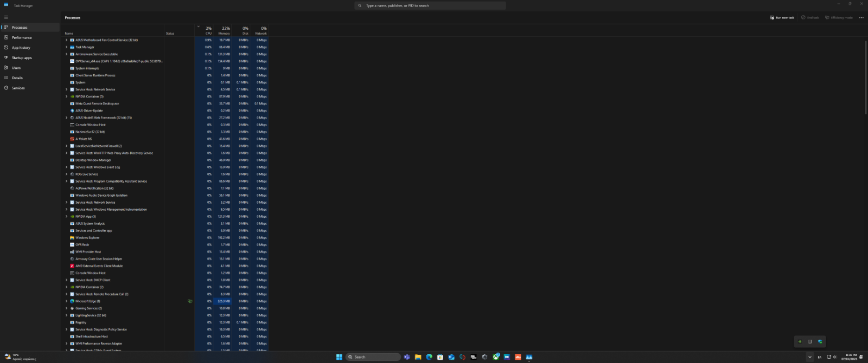Open the Task Manager hamburger navigation menu
Image resolution: width=868 pixels, height=363 pixels.
[x=6, y=17]
